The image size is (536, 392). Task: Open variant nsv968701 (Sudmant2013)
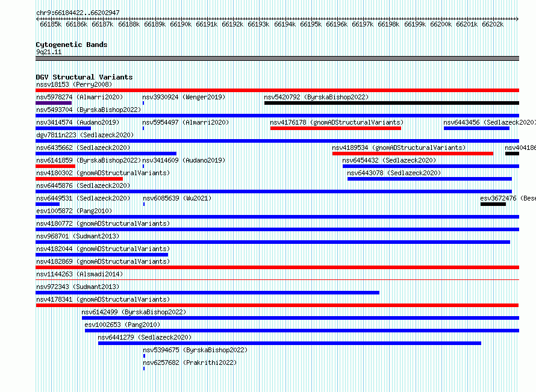tap(78, 236)
